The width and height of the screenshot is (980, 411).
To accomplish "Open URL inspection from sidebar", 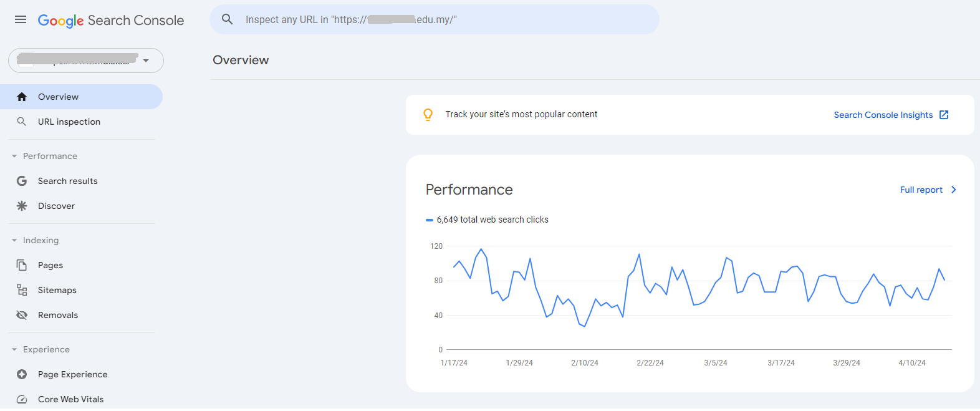I will 69,122.
